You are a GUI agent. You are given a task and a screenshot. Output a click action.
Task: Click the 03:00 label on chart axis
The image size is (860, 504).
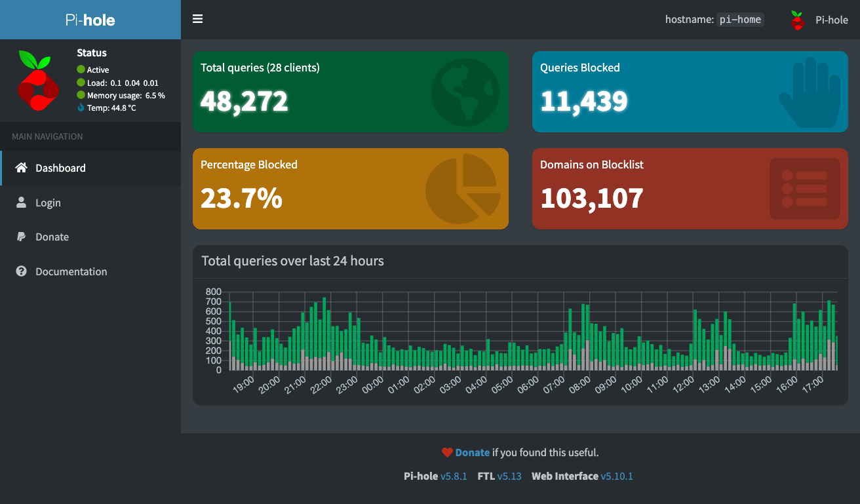[450, 385]
